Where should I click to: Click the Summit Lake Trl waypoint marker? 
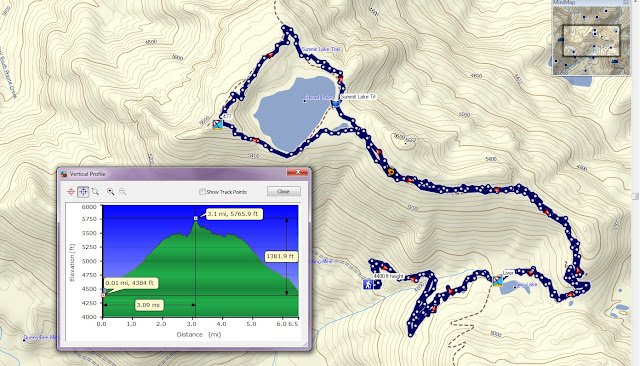335,103
